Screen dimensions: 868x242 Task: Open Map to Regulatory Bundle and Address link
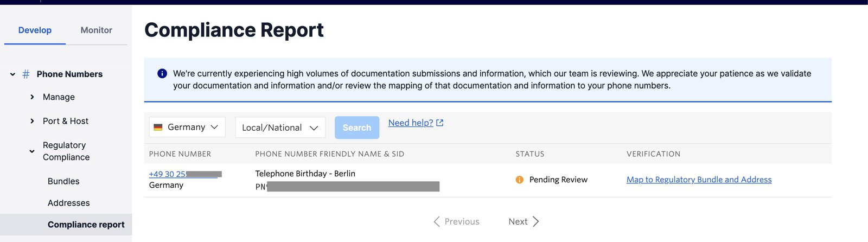[x=699, y=180]
